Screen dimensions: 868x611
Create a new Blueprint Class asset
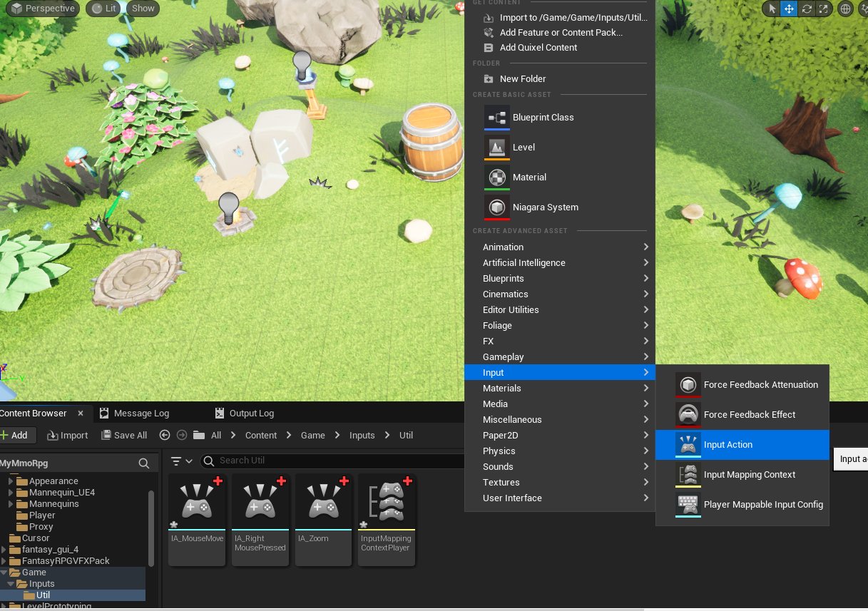point(560,117)
